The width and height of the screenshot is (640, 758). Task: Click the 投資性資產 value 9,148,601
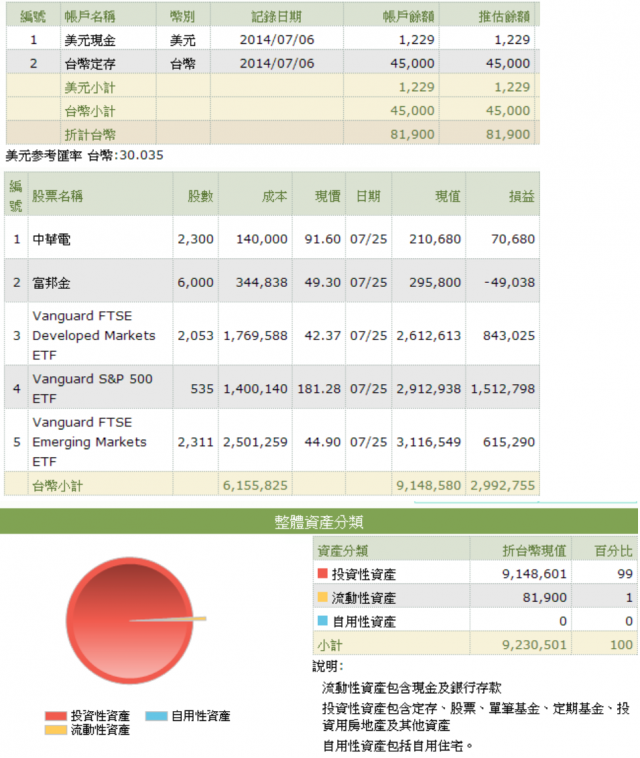(x=534, y=574)
